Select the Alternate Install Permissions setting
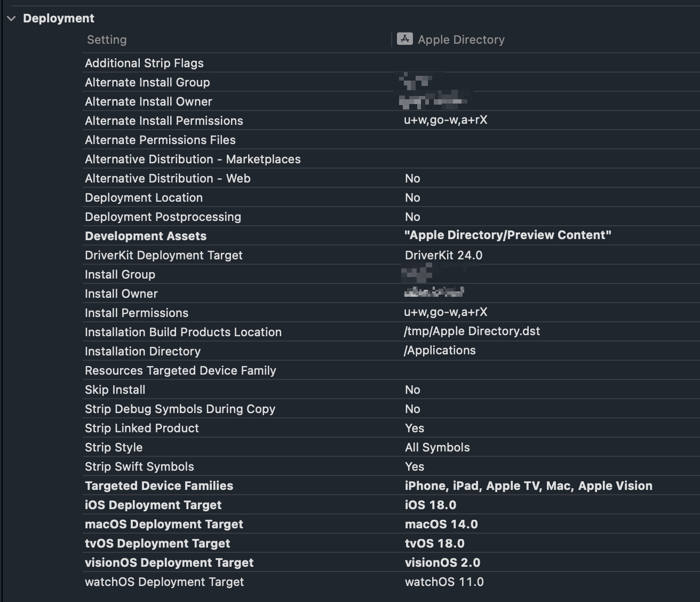 164,121
